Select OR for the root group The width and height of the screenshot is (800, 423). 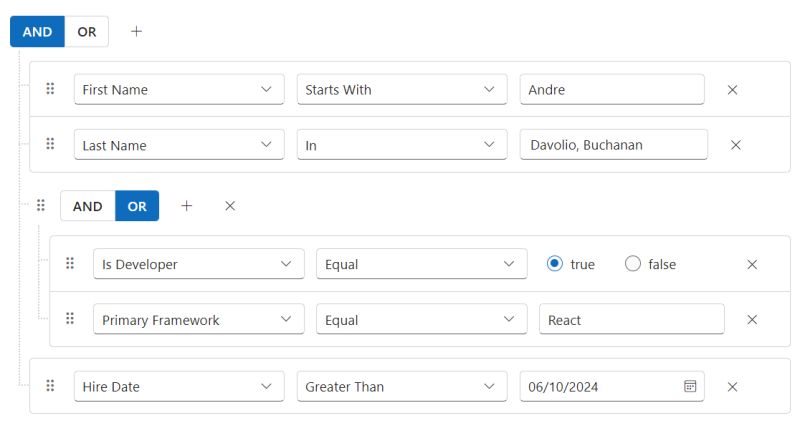[x=87, y=32]
